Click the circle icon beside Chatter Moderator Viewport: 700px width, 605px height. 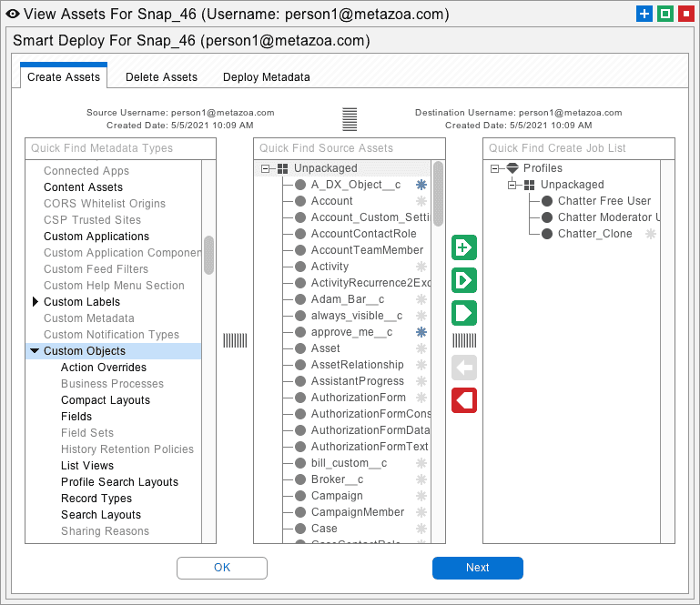pos(547,217)
